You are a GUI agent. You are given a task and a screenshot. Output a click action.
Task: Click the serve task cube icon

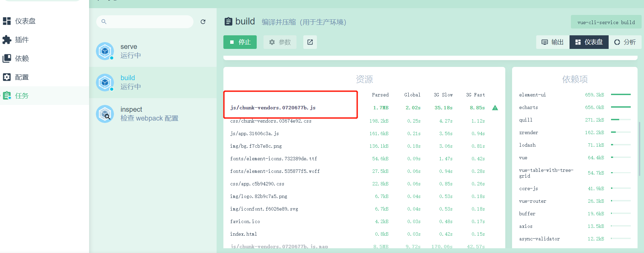(x=105, y=51)
